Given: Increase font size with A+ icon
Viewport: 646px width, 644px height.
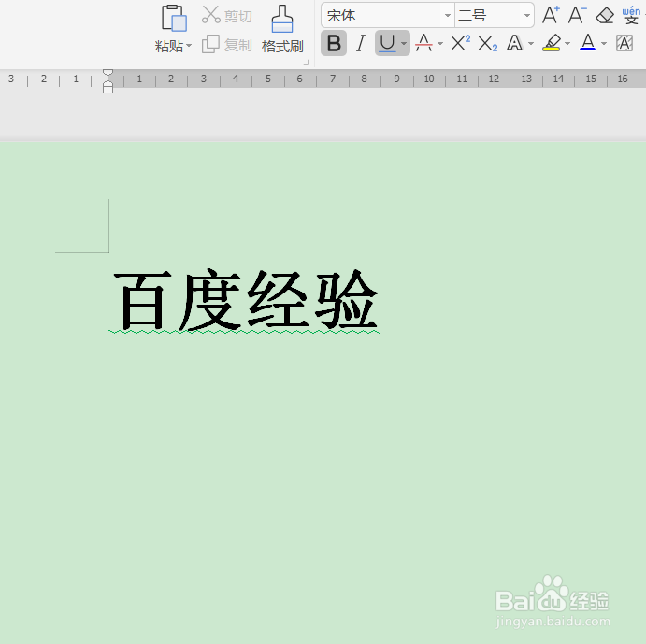Looking at the screenshot, I should click(551, 15).
